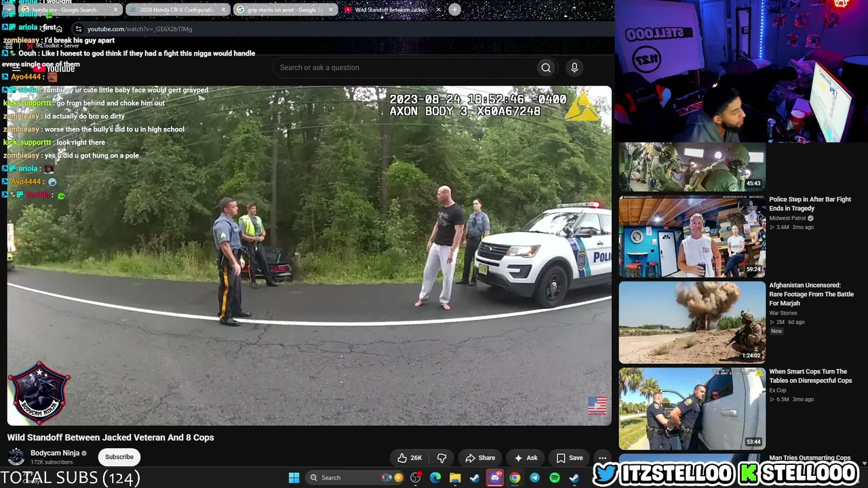Click the Midwest Patrol channel name
This screenshot has height=488, width=868.
(x=787, y=218)
